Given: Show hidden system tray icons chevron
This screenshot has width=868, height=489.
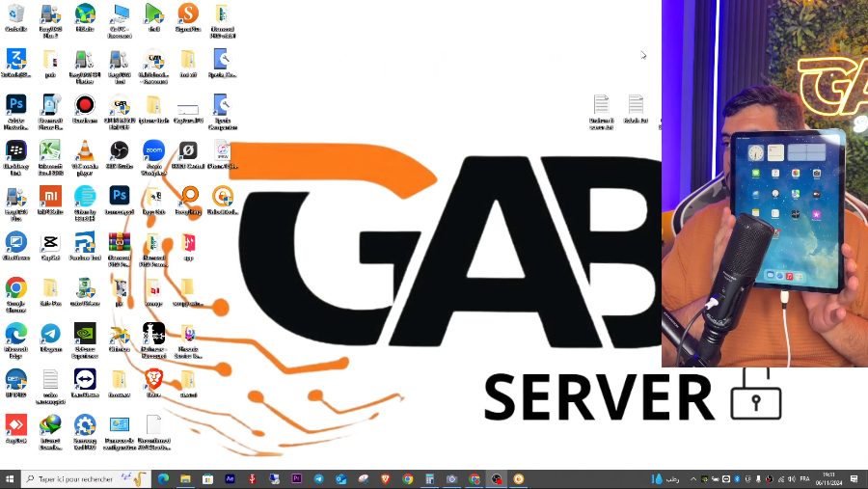Looking at the screenshot, I should [693, 479].
